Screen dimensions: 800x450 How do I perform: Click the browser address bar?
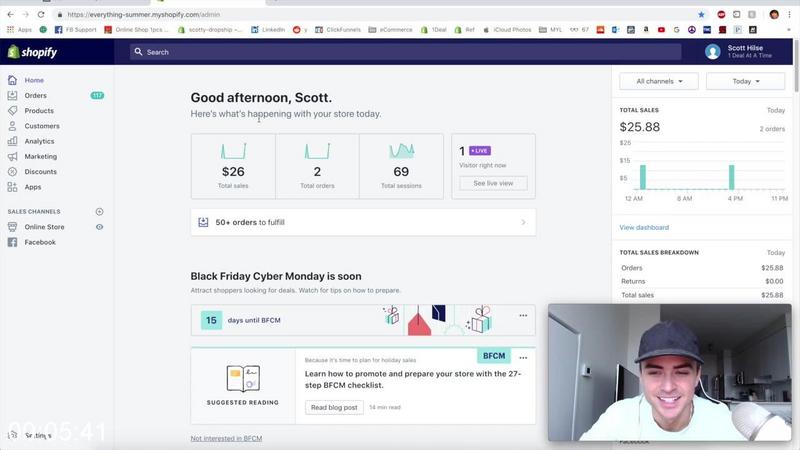coord(375,14)
